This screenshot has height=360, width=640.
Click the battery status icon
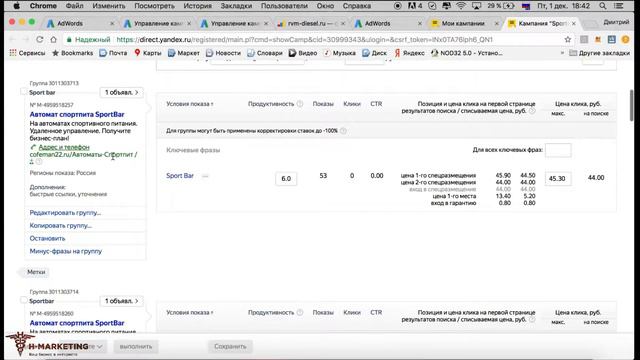click(x=509, y=6)
